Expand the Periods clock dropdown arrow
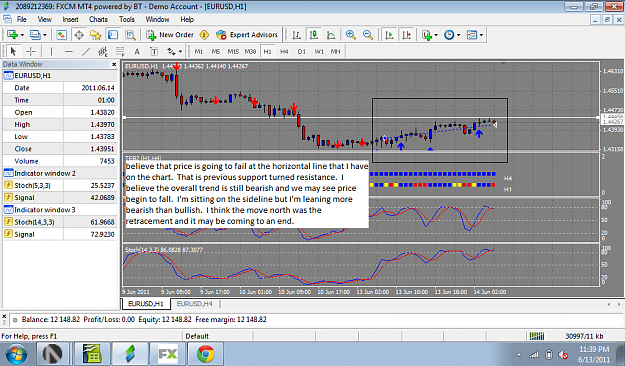 (458, 35)
